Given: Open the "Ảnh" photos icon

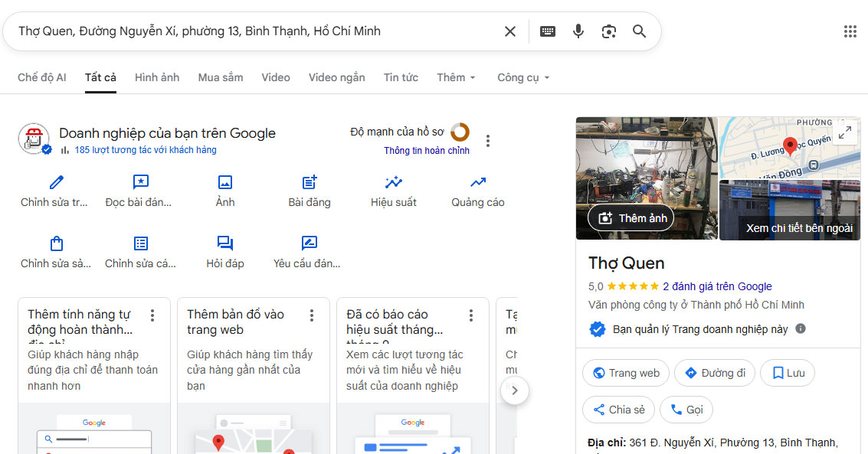Looking at the screenshot, I should click(x=224, y=183).
